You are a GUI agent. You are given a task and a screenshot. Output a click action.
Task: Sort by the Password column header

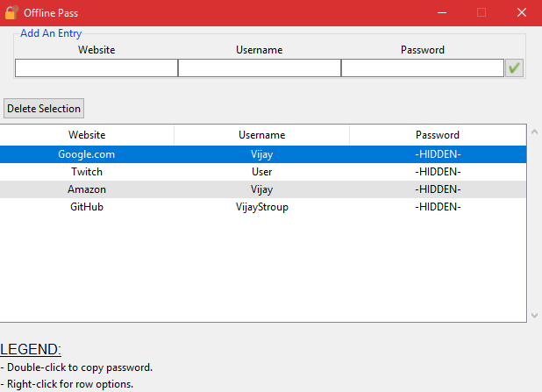coord(438,135)
